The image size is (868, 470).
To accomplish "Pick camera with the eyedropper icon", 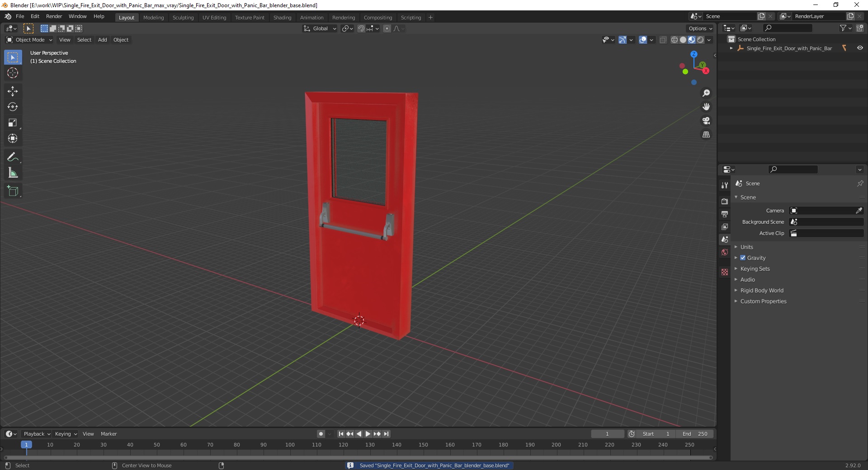I will 859,211.
